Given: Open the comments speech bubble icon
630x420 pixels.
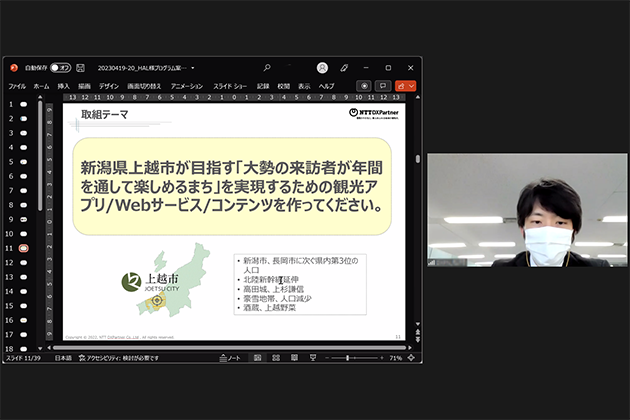Looking at the screenshot, I should pos(383,86).
